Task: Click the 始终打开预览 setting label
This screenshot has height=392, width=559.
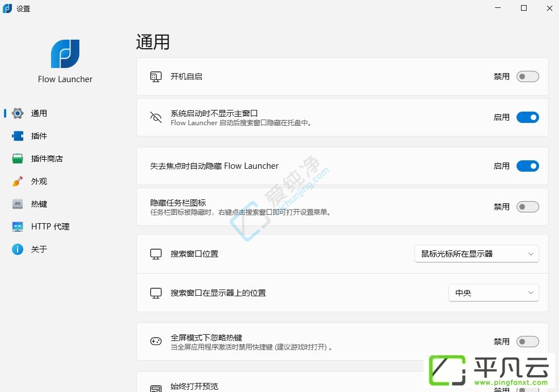Action: [194, 386]
